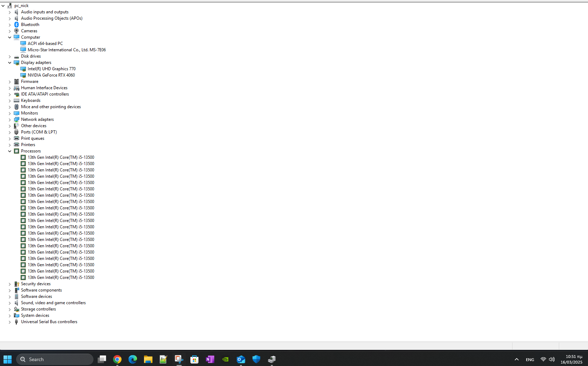The width and height of the screenshot is (588, 366).
Task: Click the Storage controllers icon
Action: tap(17, 309)
